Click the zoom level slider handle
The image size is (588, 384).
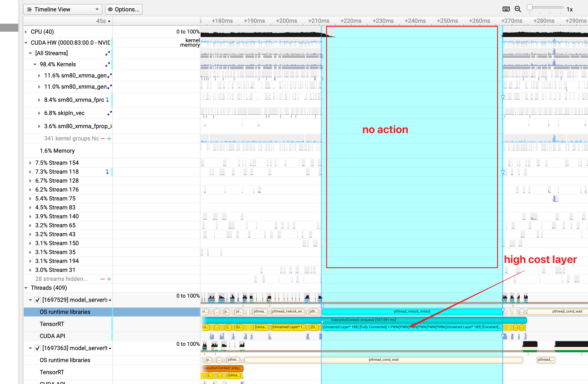point(529,7)
